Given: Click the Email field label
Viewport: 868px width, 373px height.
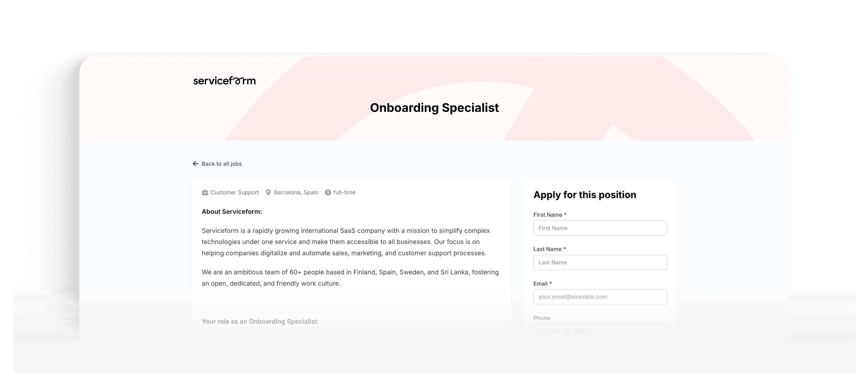Looking at the screenshot, I should (540, 284).
